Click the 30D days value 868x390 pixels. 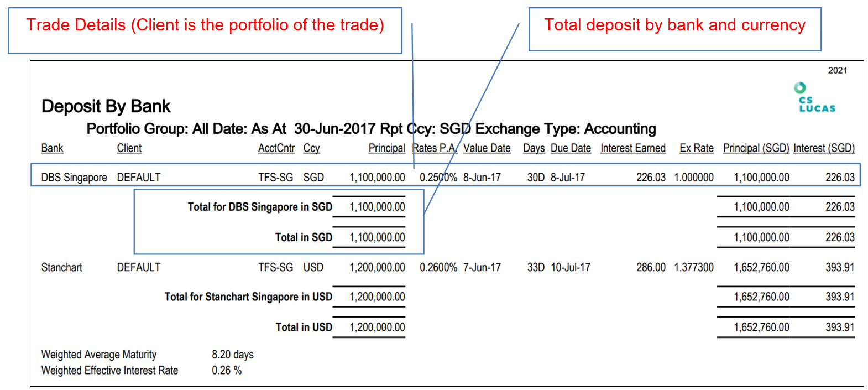pos(536,178)
